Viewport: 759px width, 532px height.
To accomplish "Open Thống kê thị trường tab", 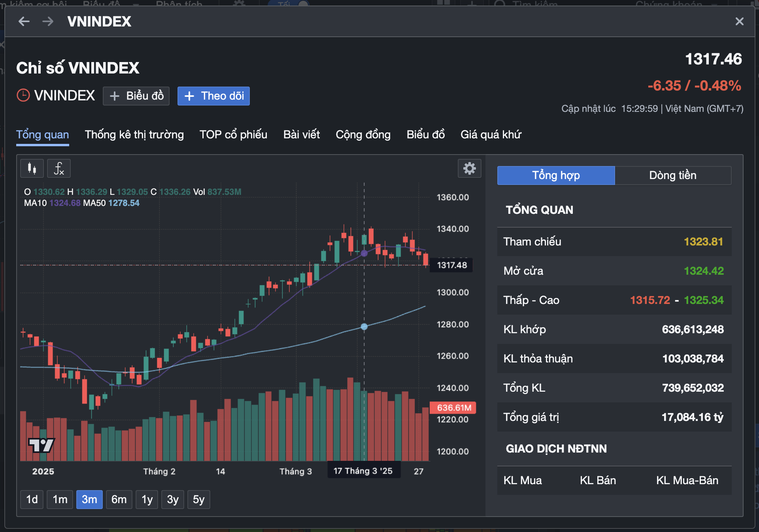I will pos(134,135).
